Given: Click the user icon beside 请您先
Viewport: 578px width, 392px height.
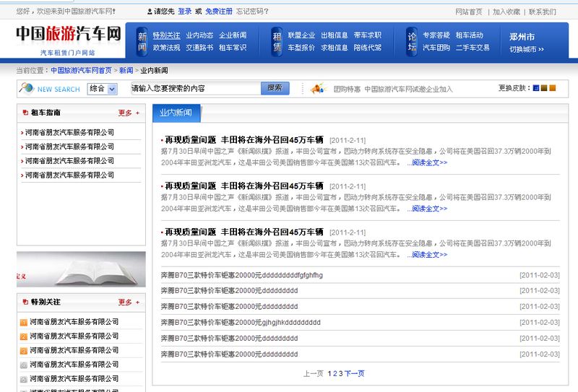Looking at the screenshot, I should click(150, 12).
